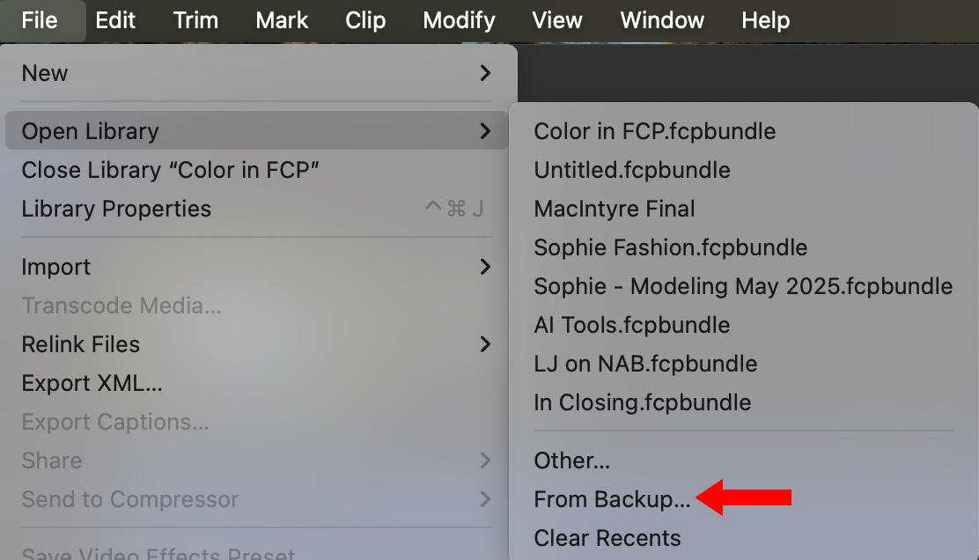Screen dimensions: 979x560
Task: Open the Edit menu in menu bar
Action: click(115, 20)
